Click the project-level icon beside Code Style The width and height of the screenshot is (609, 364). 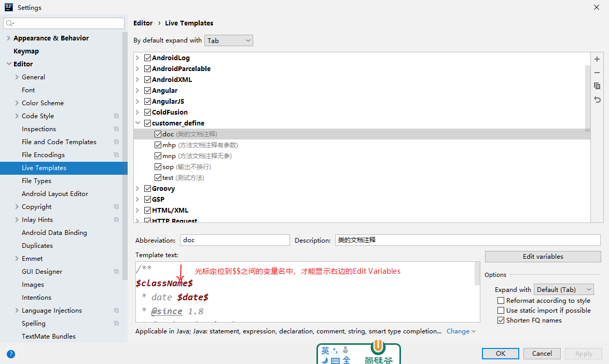point(116,116)
